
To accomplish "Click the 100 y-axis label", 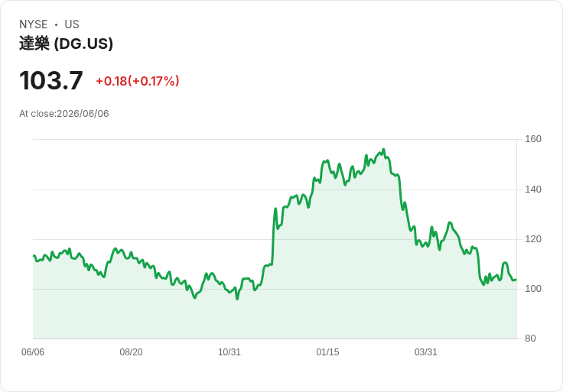I will (533, 289).
